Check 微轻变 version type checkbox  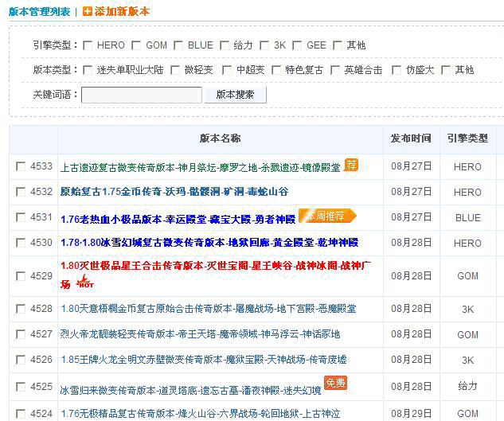(x=175, y=70)
